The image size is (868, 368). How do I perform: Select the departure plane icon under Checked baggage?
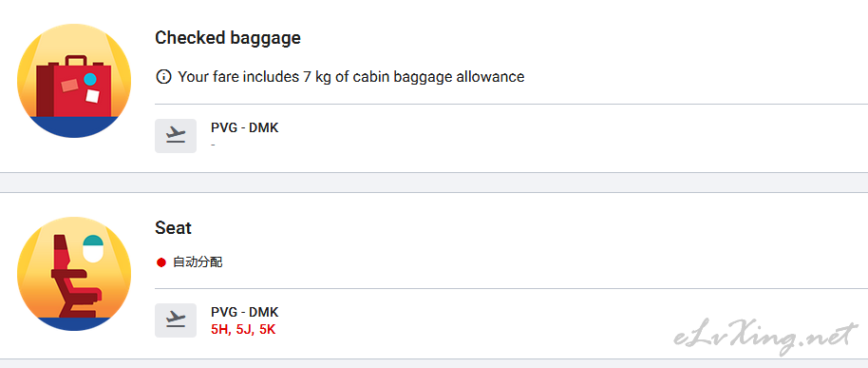click(x=176, y=136)
